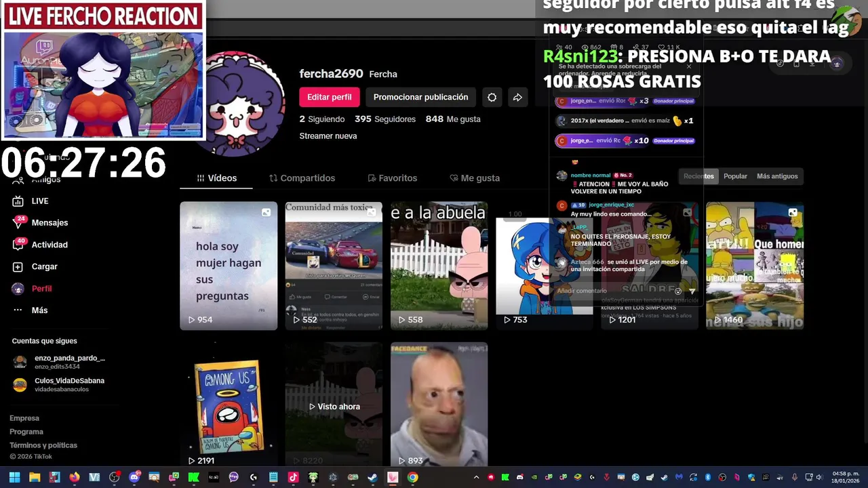Click Términos y políticas footer link
Screen dimensions: 868x488
click(x=43, y=445)
